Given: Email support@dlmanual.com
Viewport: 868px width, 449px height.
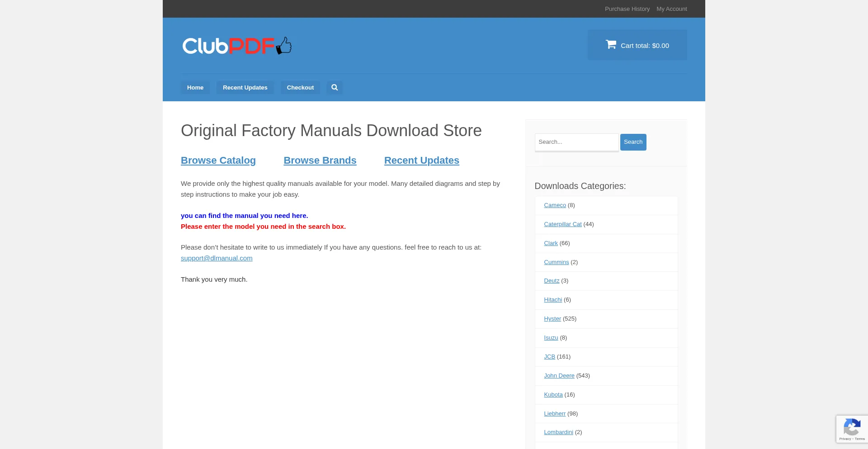Looking at the screenshot, I should click(x=217, y=258).
